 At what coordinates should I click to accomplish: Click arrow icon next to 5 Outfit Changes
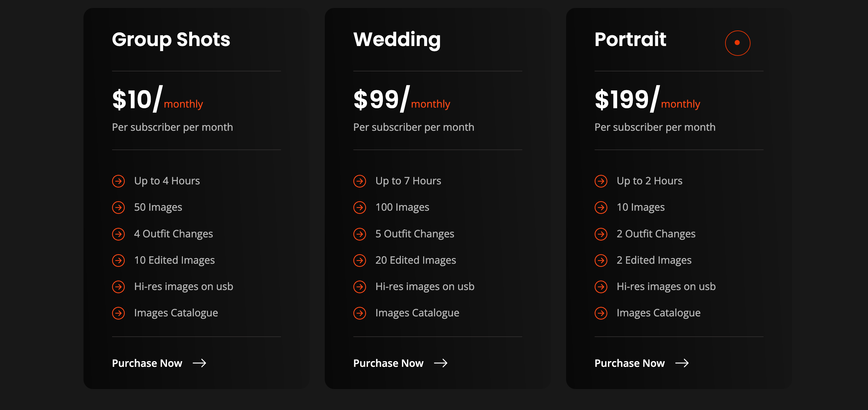pyautogui.click(x=359, y=234)
